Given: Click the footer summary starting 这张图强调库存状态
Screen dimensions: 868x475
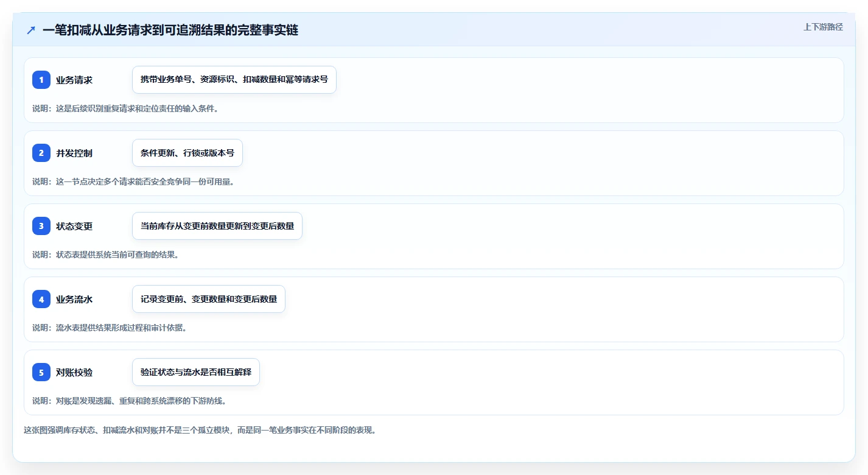Looking at the screenshot, I should (x=200, y=430).
